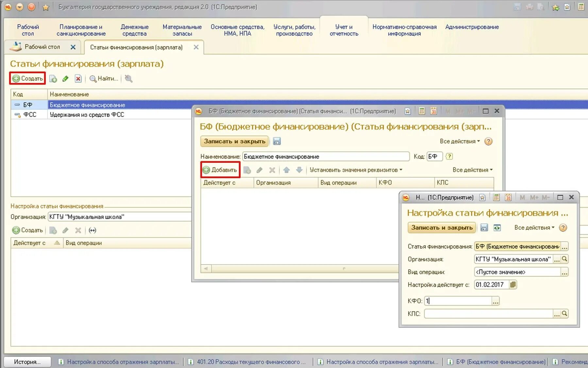The width and height of the screenshot is (588, 368).
Task: Open the organization selection in the Настройка window
Action: [x=557, y=259]
